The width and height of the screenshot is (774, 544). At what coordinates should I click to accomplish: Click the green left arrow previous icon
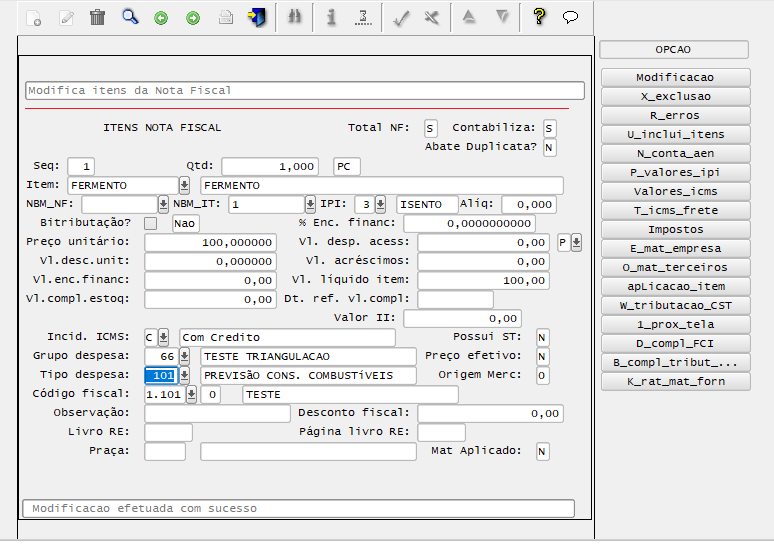pyautogui.click(x=161, y=19)
